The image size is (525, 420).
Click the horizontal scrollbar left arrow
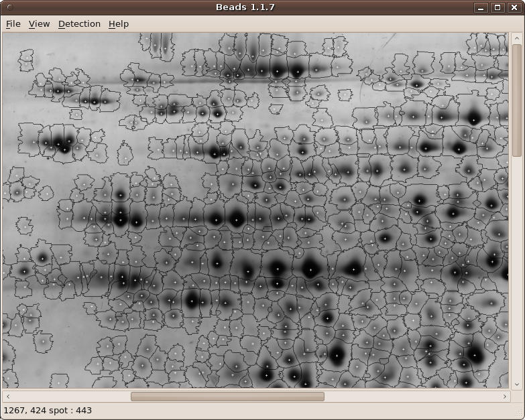7,397
